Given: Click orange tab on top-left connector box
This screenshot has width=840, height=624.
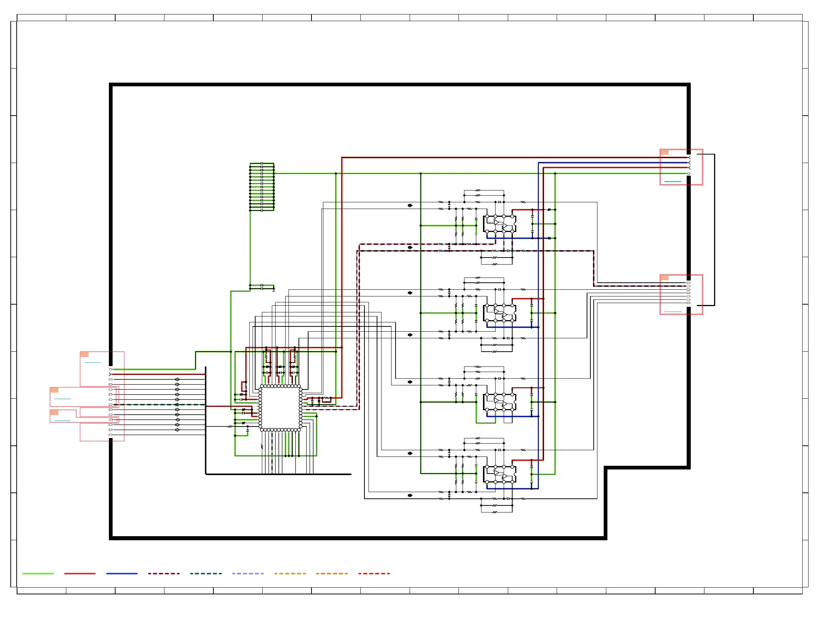Looking at the screenshot, I should coord(84,354).
